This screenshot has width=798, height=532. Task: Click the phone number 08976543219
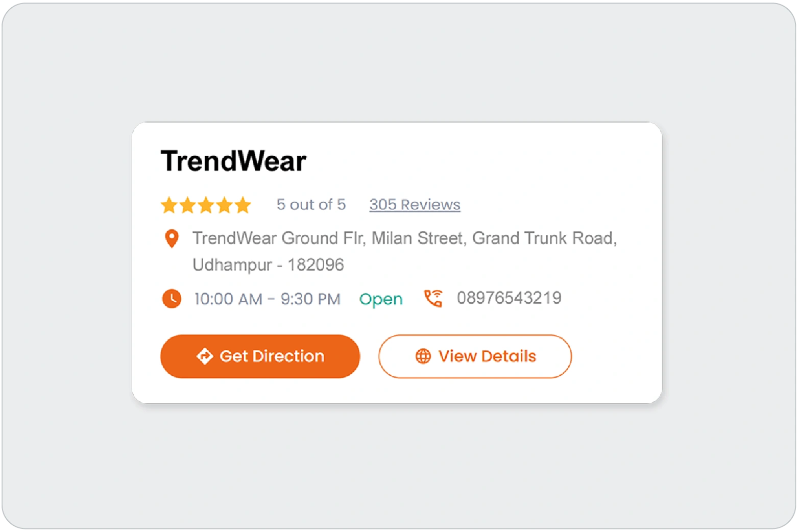click(x=509, y=298)
